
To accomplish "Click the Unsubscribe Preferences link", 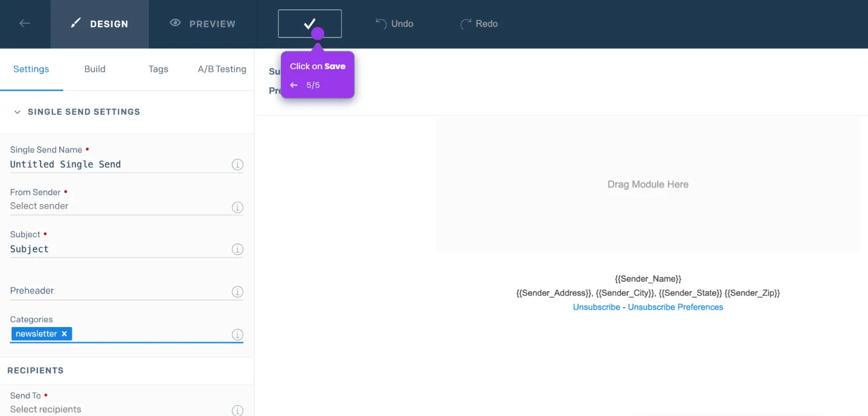I will 675,307.
